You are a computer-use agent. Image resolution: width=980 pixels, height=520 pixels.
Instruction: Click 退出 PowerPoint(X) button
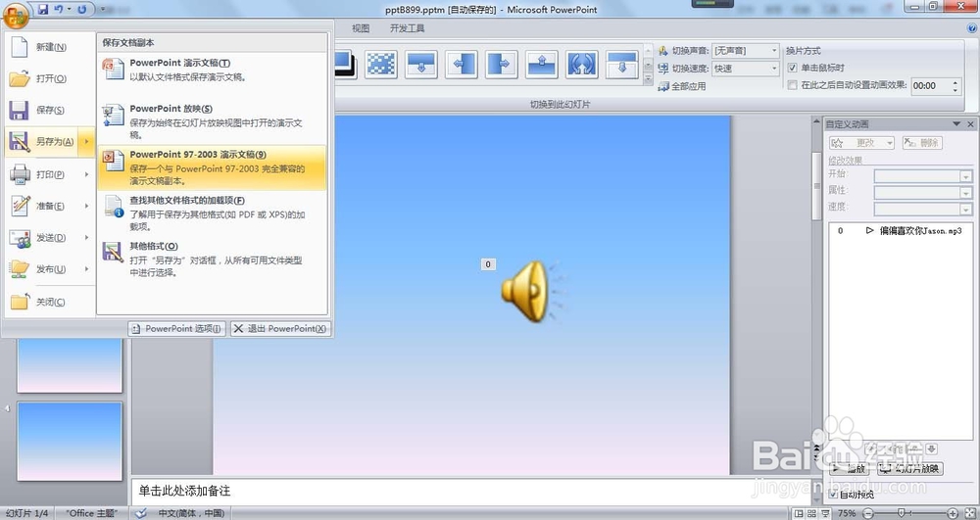(280, 328)
